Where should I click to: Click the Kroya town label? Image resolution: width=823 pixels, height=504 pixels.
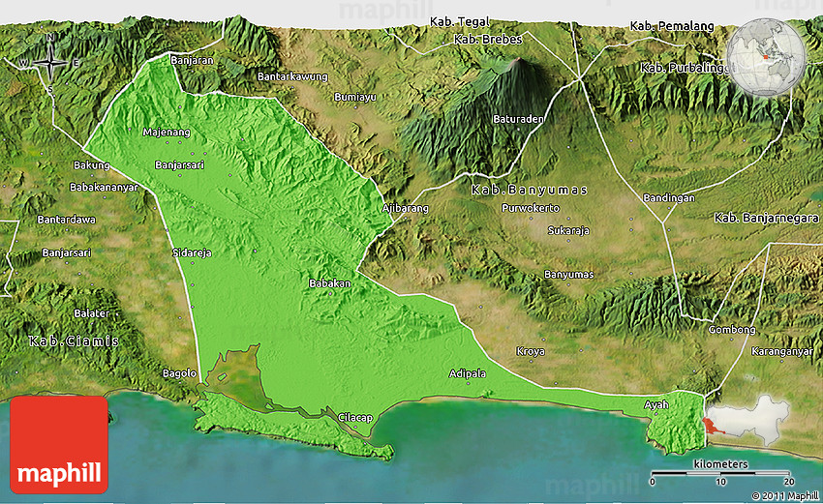pos(531,350)
